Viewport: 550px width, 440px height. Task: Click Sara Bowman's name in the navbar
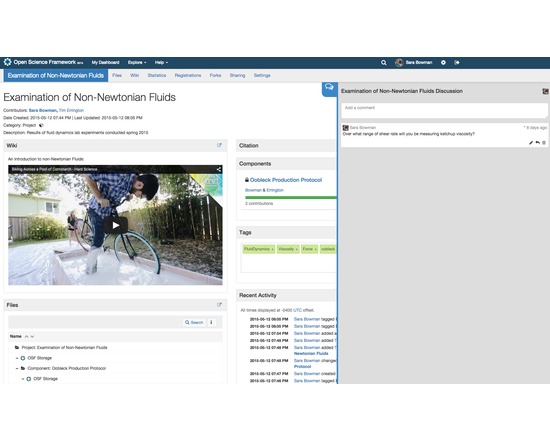tap(419, 62)
